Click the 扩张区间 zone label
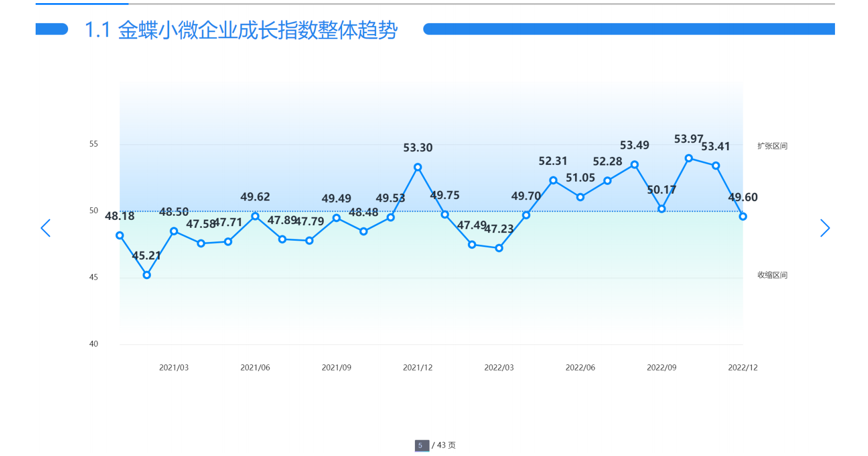This screenshot has height=456, width=868. pyautogui.click(x=773, y=146)
